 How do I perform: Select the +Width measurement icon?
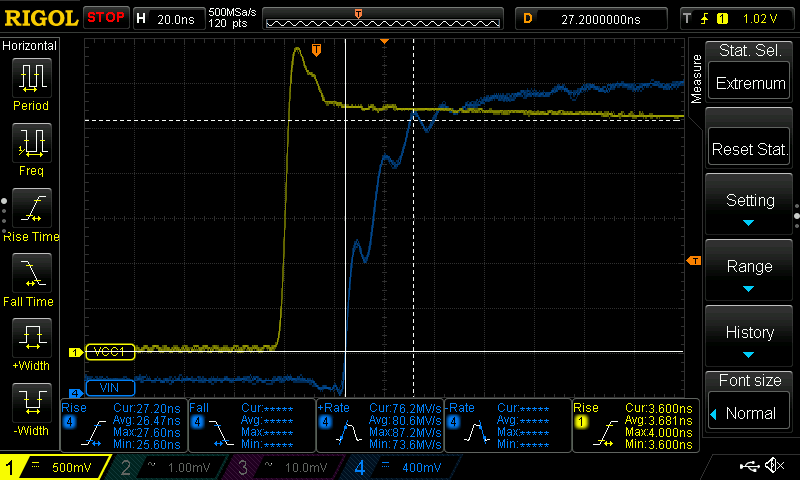pyautogui.click(x=32, y=338)
